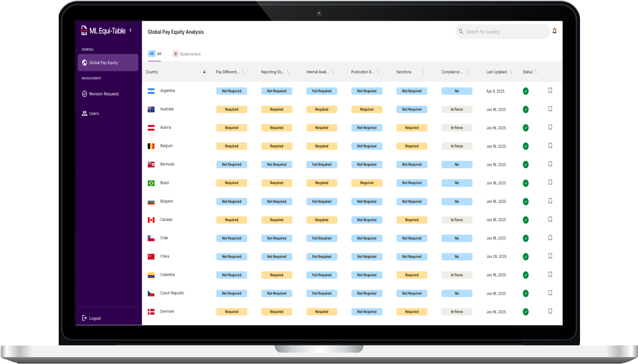
Task: Bookmark the Argentina row
Action: tap(550, 91)
